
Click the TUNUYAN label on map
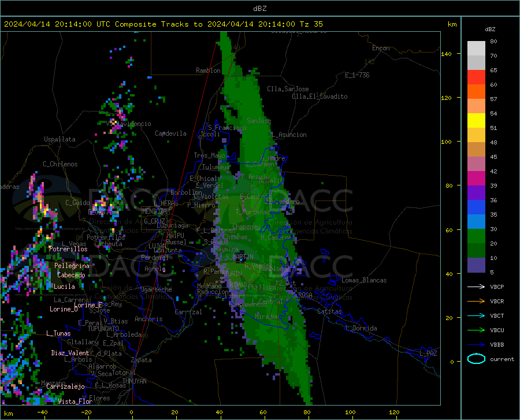click(x=134, y=381)
